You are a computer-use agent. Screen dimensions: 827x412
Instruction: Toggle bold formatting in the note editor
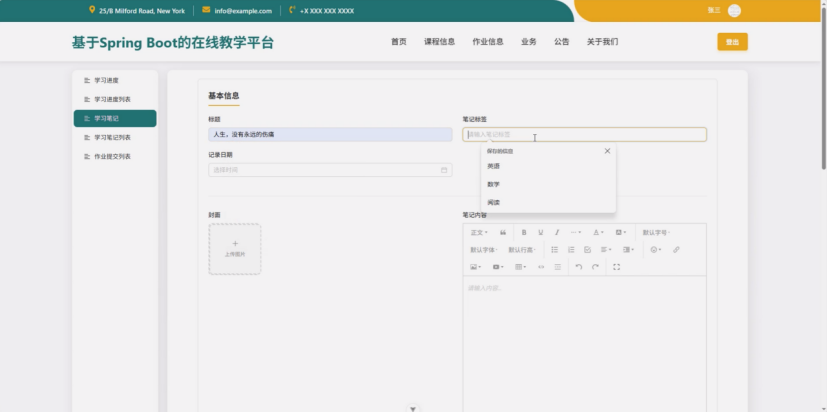pyautogui.click(x=524, y=233)
